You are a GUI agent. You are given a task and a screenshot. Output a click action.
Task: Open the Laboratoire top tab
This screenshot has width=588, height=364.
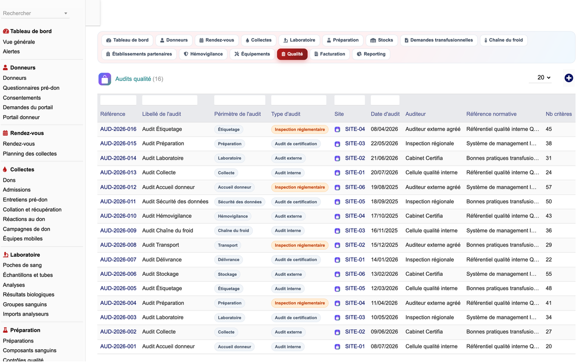[299, 40]
